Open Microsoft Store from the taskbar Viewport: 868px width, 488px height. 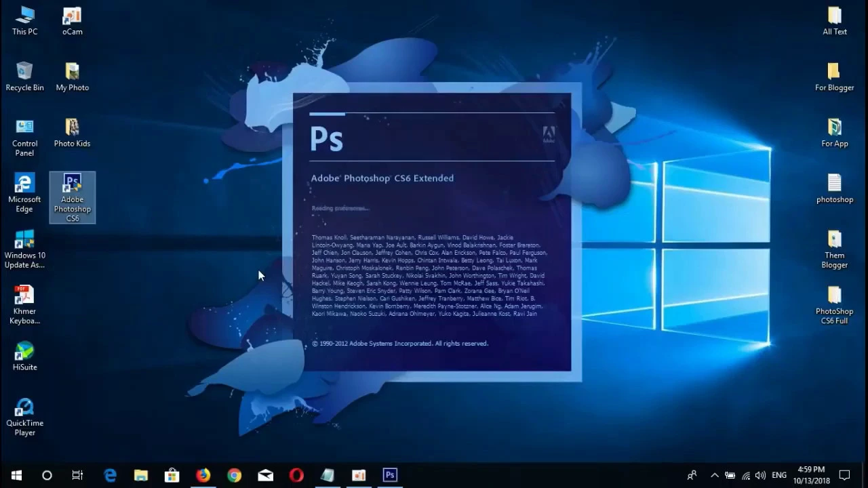[x=172, y=475]
